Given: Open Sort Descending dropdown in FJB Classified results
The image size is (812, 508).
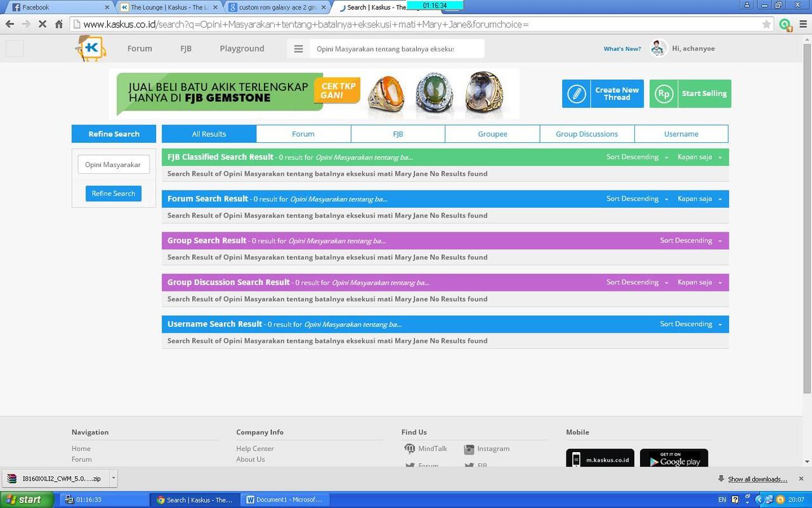Looking at the screenshot, I should (637, 157).
